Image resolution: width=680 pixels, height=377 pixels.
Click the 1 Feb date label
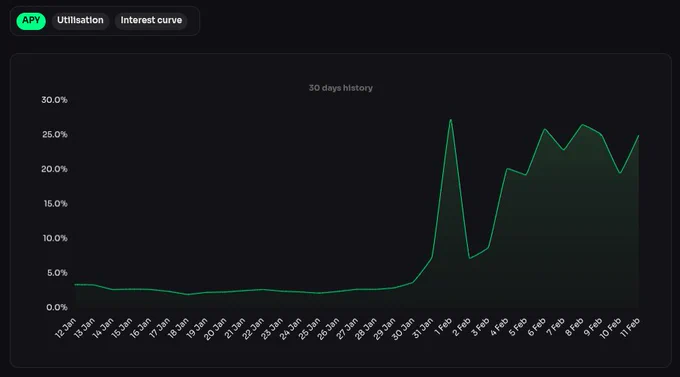[443, 327]
